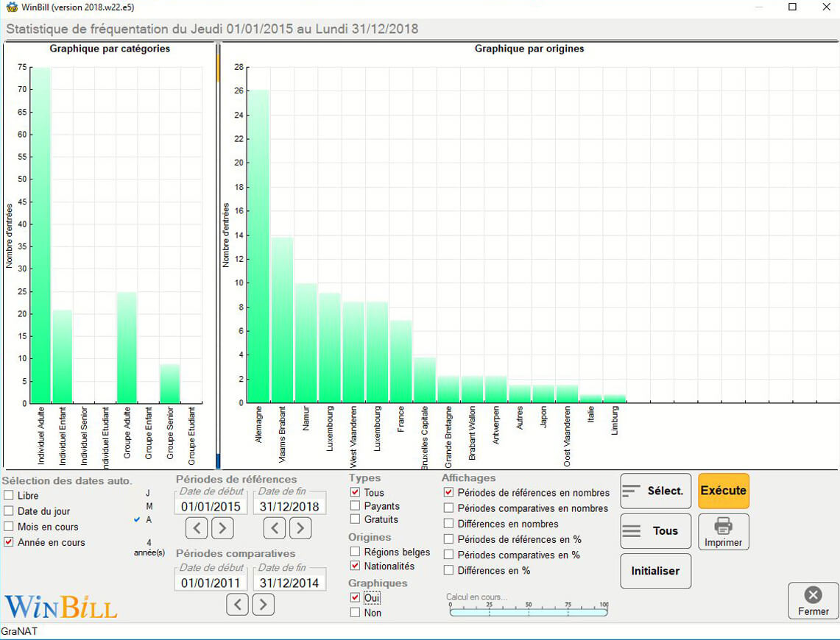Toggle the Année en cours checkbox
The width and height of the screenshot is (840, 640).
pos(9,542)
